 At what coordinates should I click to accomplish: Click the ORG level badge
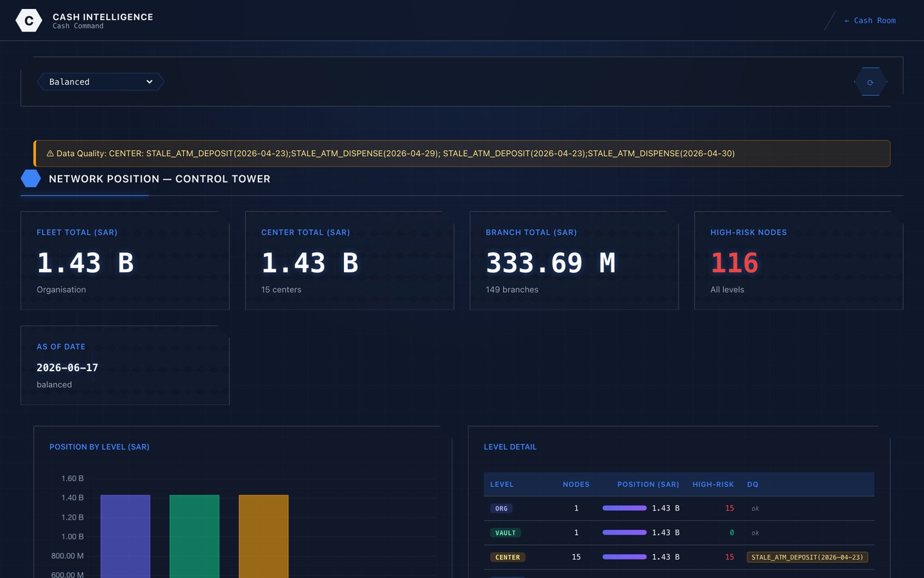(x=501, y=509)
